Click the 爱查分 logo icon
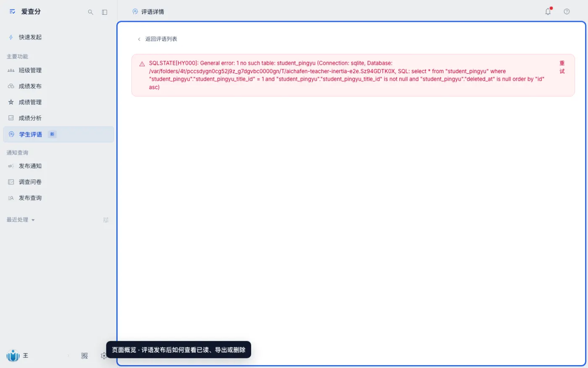The image size is (588, 368). coord(12,12)
